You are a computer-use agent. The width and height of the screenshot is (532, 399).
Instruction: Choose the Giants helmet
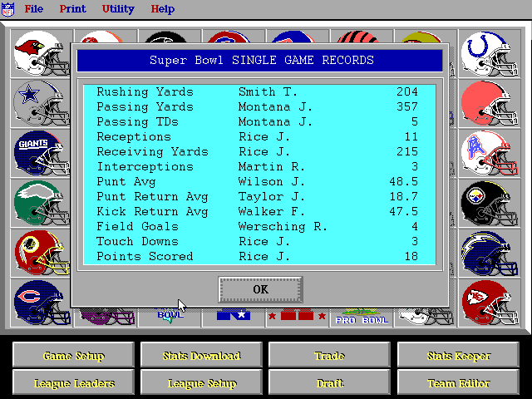[42, 153]
